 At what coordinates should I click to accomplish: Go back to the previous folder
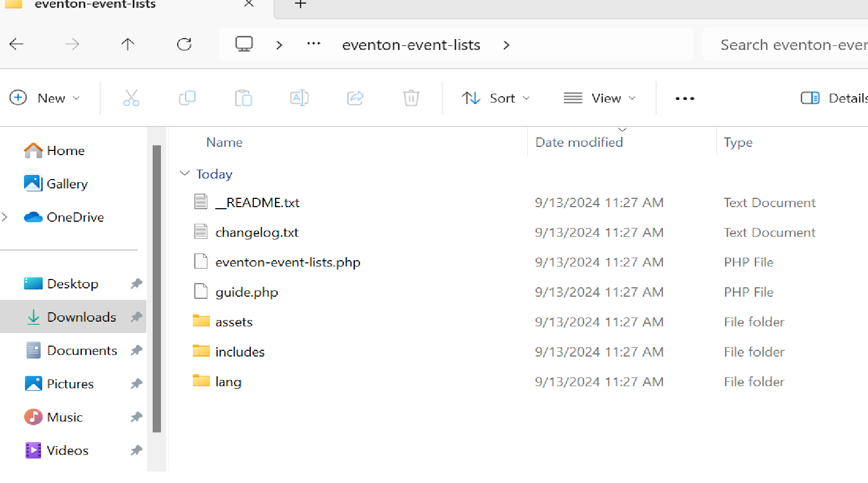click(x=17, y=44)
